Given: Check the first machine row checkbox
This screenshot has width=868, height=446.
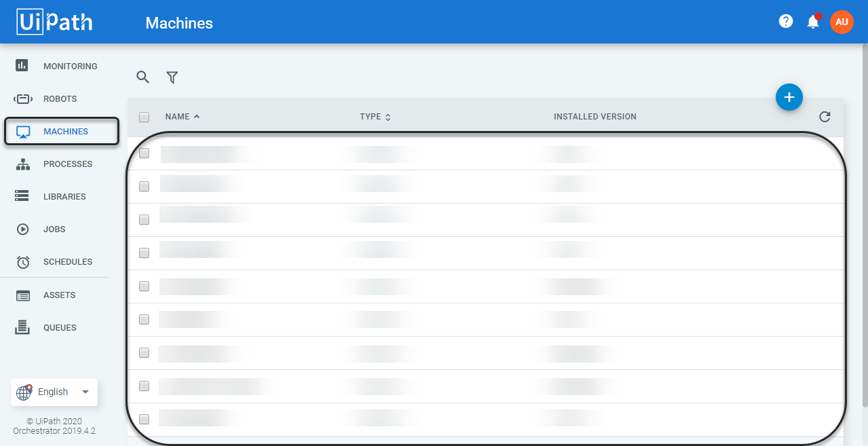Looking at the screenshot, I should pyautogui.click(x=144, y=153).
